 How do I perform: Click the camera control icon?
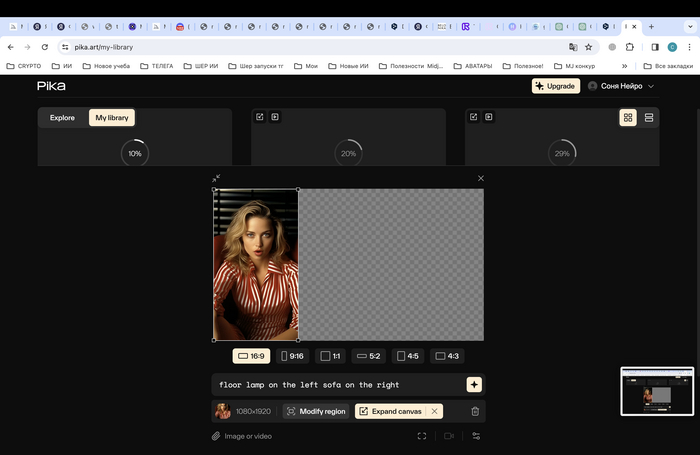449,436
